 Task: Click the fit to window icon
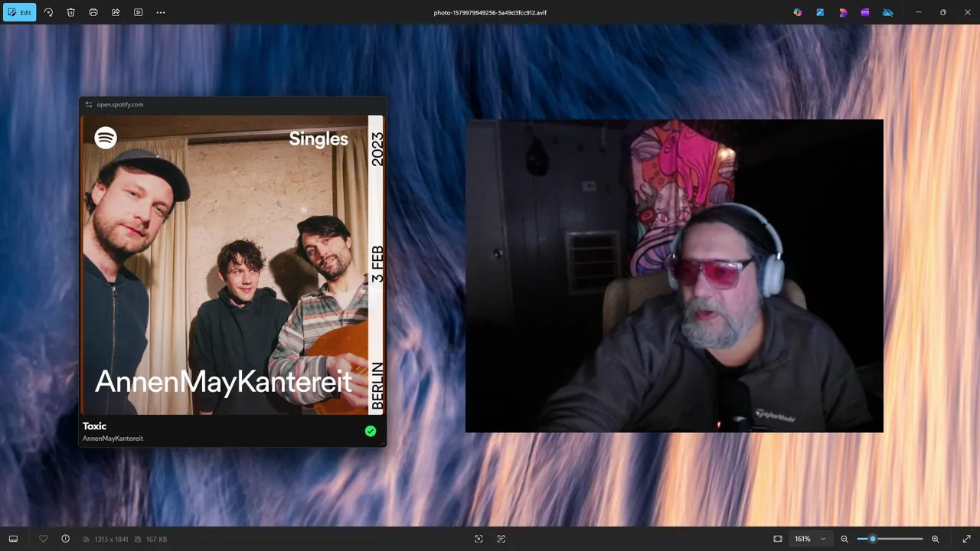pyautogui.click(x=778, y=539)
